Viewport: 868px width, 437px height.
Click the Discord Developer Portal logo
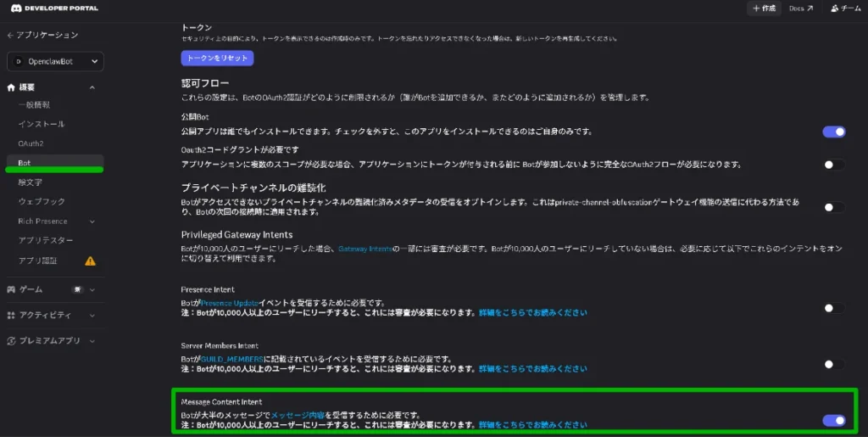pos(54,8)
